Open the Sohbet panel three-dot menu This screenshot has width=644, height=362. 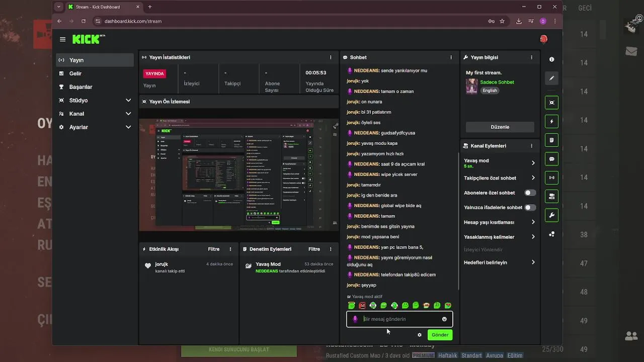(451, 57)
